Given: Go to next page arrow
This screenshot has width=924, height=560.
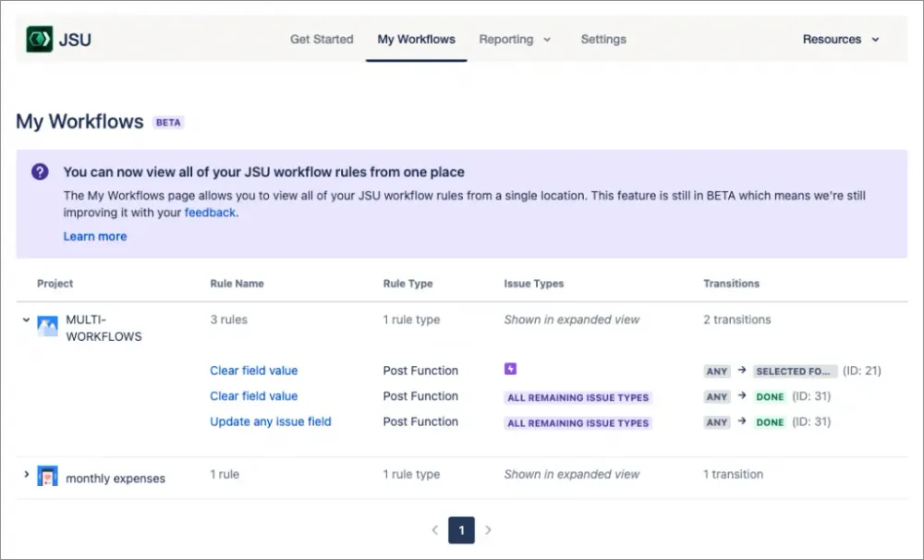Looking at the screenshot, I should click(488, 530).
